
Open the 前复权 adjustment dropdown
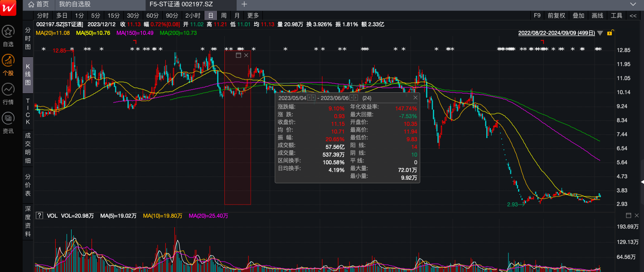point(557,15)
